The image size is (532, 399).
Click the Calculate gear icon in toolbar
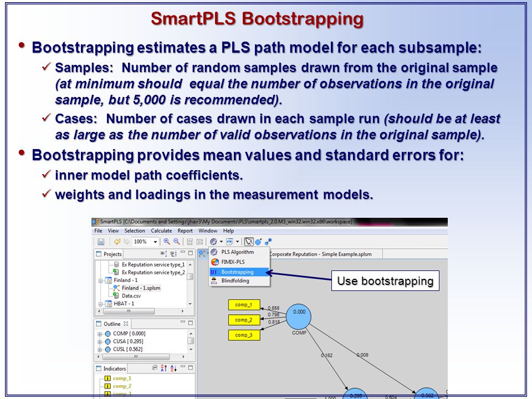coord(213,242)
